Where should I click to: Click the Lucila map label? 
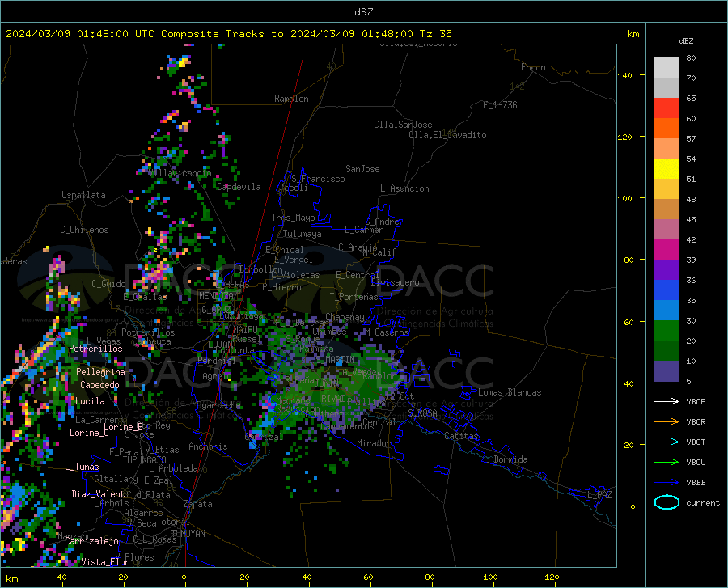[x=90, y=401]
